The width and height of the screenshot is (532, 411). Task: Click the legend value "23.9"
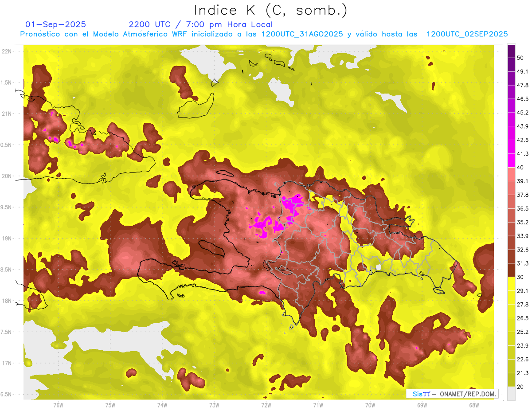[x=522, y=346]
